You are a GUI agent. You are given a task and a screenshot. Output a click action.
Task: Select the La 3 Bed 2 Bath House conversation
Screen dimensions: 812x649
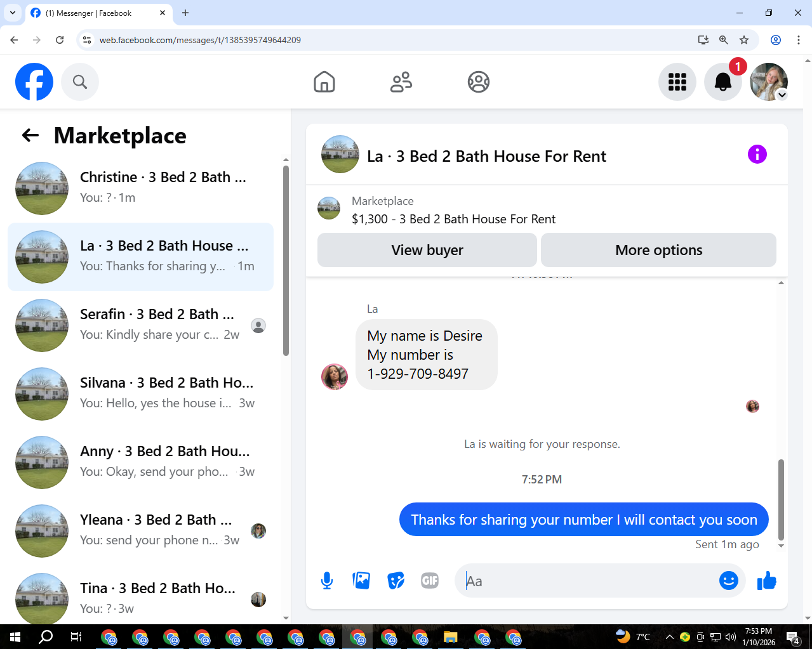tap(140, 257)
